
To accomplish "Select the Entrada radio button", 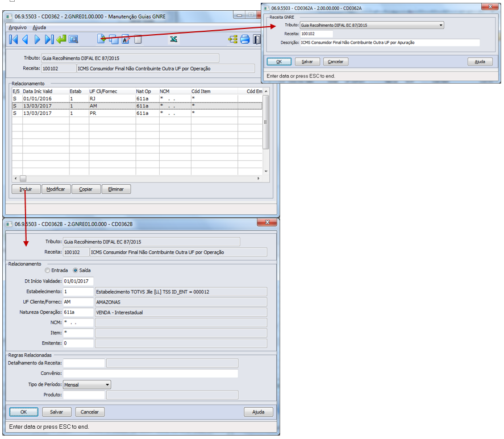I will (x=47, y=271).
